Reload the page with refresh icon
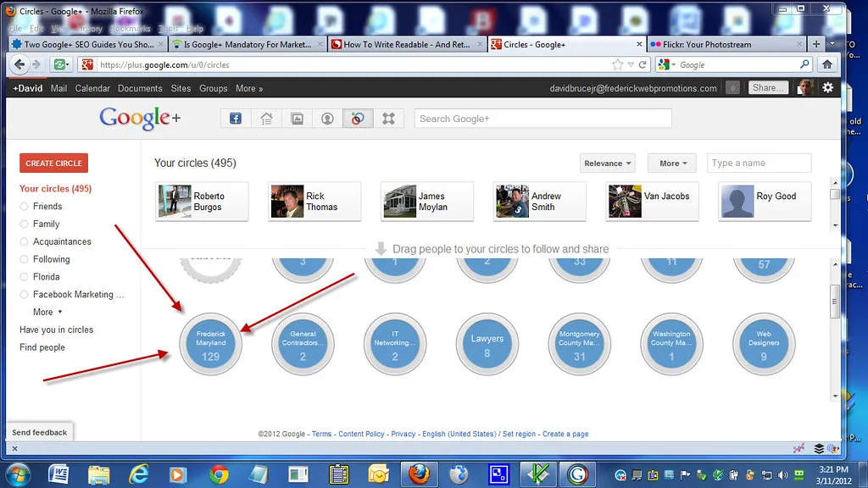 point(643,64)
